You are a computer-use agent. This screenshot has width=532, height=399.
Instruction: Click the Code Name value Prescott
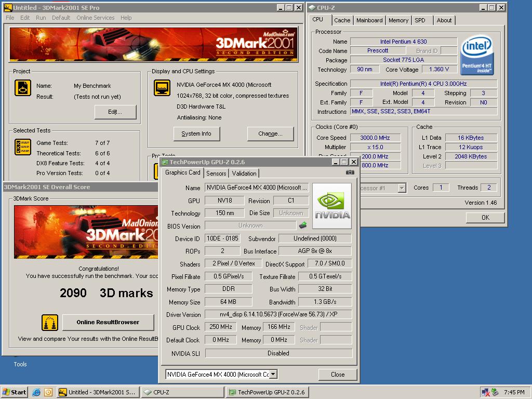point(378,50)
